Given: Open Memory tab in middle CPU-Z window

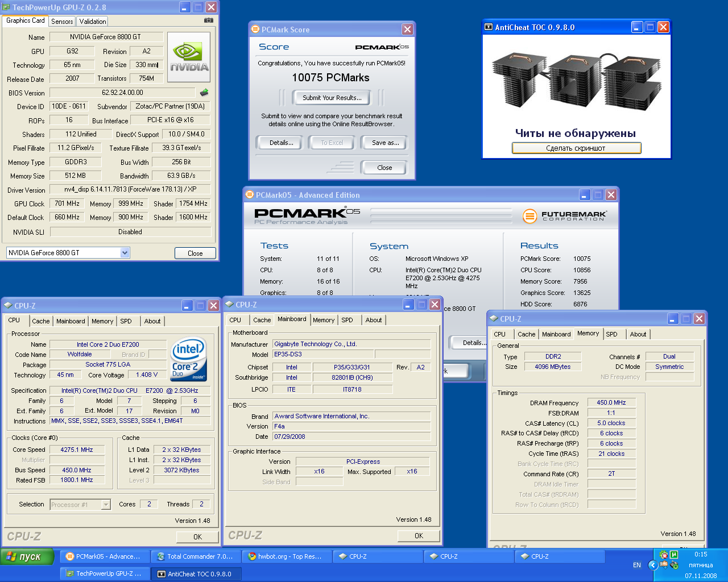Looking at the screenshot, I should pyautogui.click(x=324, y=320).
